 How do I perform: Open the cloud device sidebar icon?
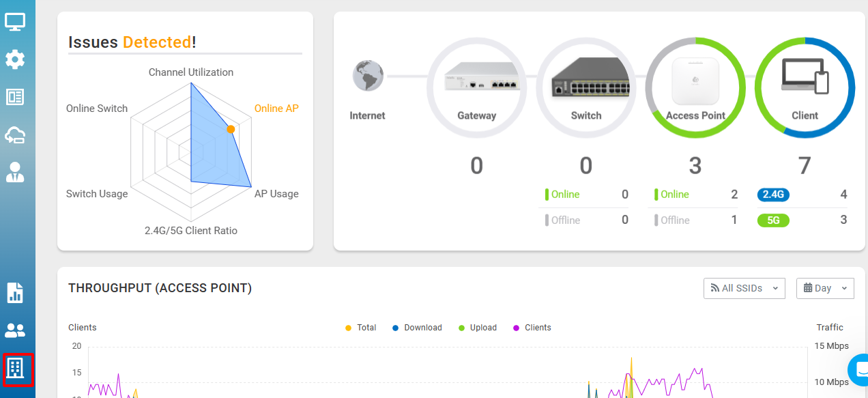click(x=15, y=134)
